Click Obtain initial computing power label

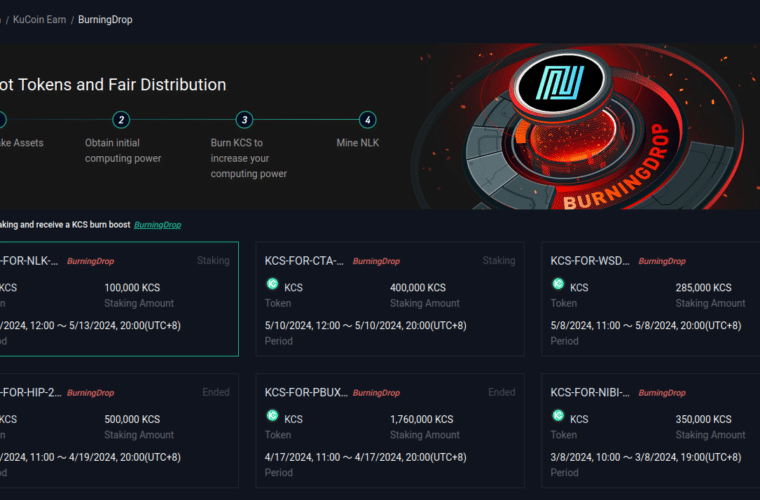click(x=123, y=151)
